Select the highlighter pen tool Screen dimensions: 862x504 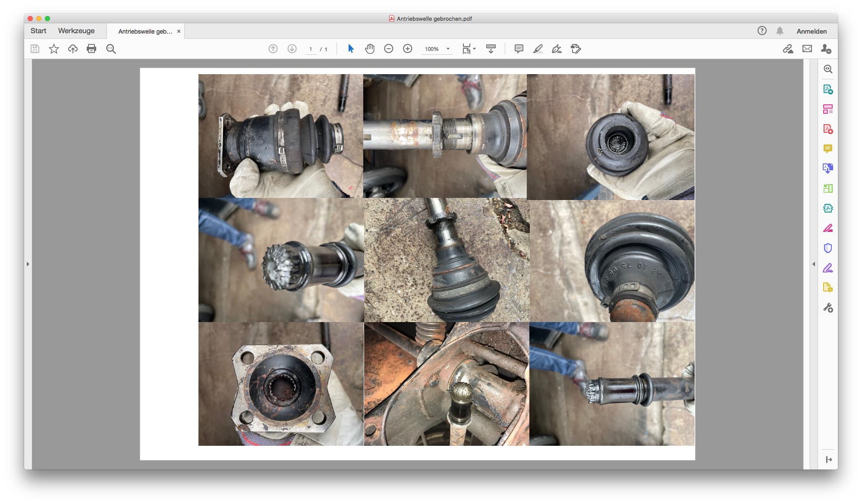pyautogui.click(x=538, y=49)
